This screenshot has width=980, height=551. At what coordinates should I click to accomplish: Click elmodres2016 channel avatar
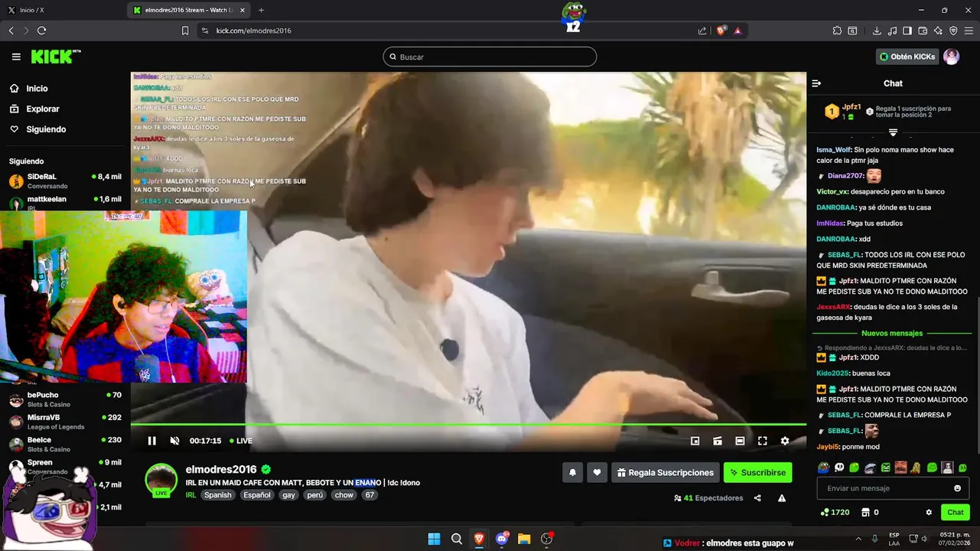click(x=161, y=480)
